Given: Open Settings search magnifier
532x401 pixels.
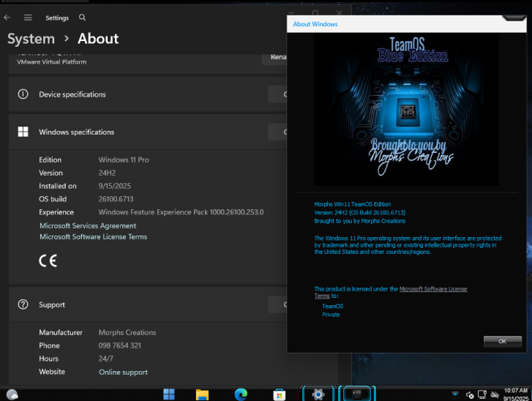Looking at the screenshot, I should pyautogui.click(x=82, y=18).
